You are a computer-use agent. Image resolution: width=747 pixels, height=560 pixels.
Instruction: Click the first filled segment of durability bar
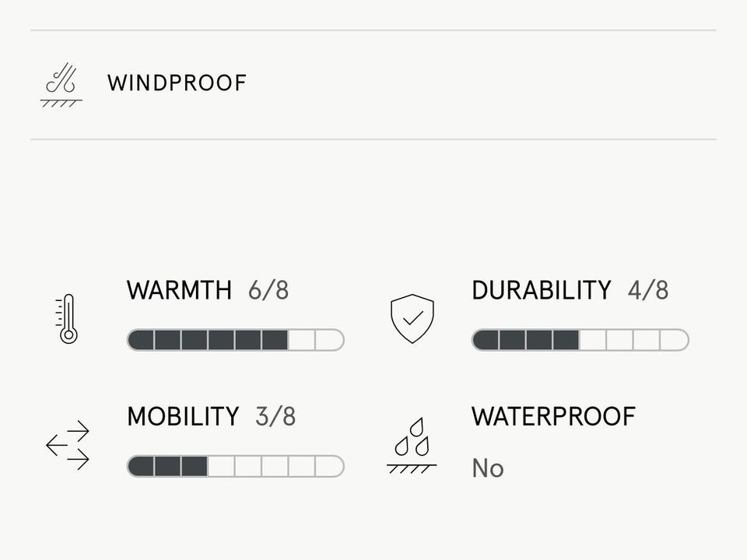[486, 340]
